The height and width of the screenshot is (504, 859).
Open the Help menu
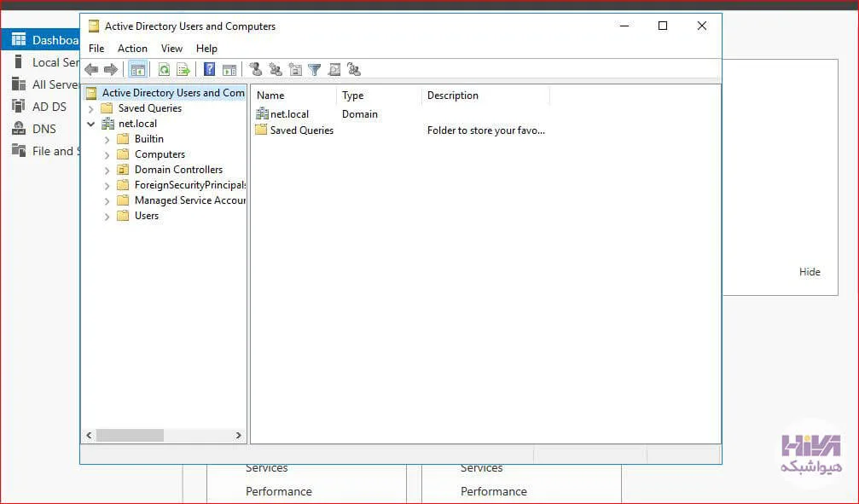[206, 49]
